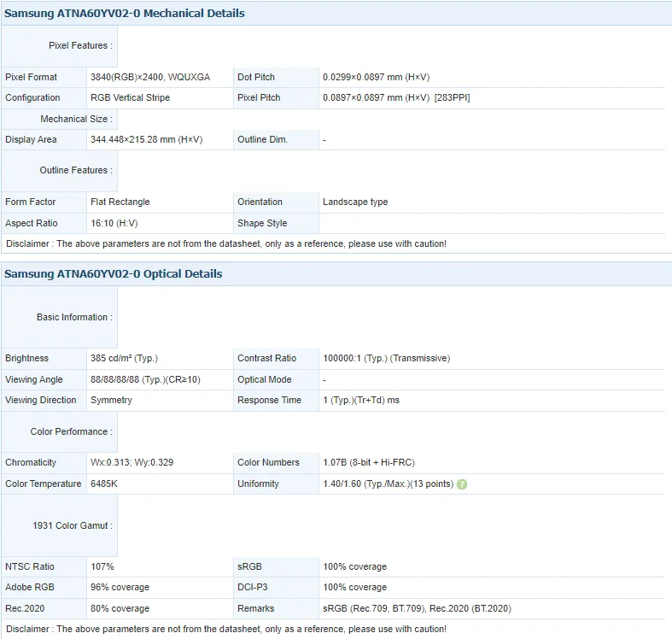Click the Pixel Features section label
This screenshot has height=639, width=672.
pyautogui.click(x=80, y=45)
